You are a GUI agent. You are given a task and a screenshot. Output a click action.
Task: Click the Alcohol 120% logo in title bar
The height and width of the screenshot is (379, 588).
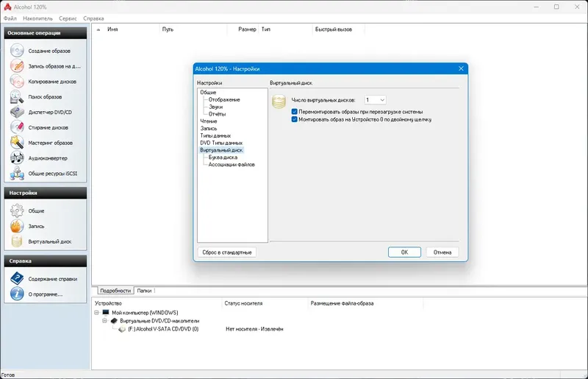click(x=7, y=7)
